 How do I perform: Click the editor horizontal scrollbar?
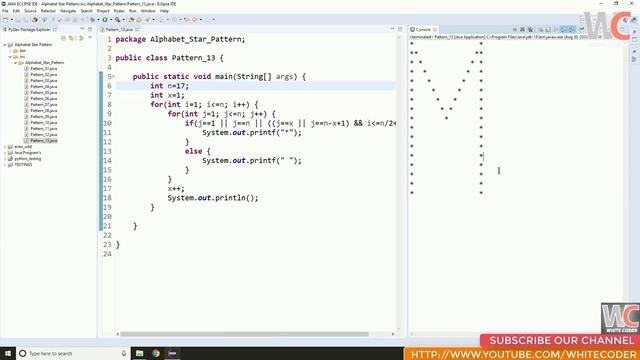[244, 334]
